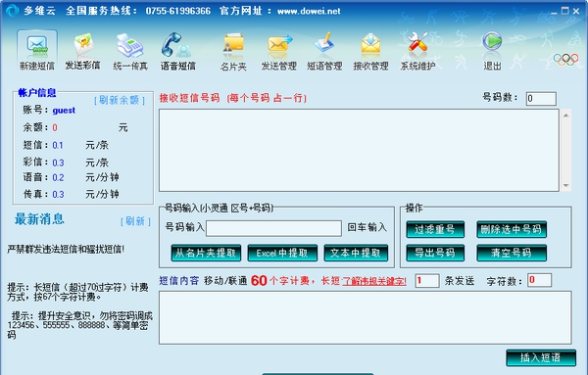Click 清空号码 clear numbers button

[x=512, y=253]
